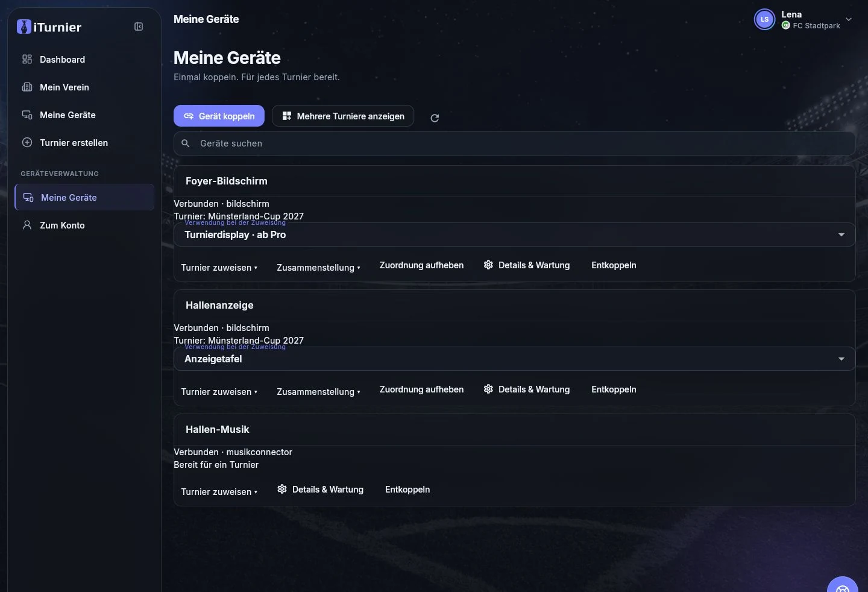The height and width of the screenshot is (592, 868).
Task: Open the Turnierdisplay · ab Pro dropdown
Action: 514,235
